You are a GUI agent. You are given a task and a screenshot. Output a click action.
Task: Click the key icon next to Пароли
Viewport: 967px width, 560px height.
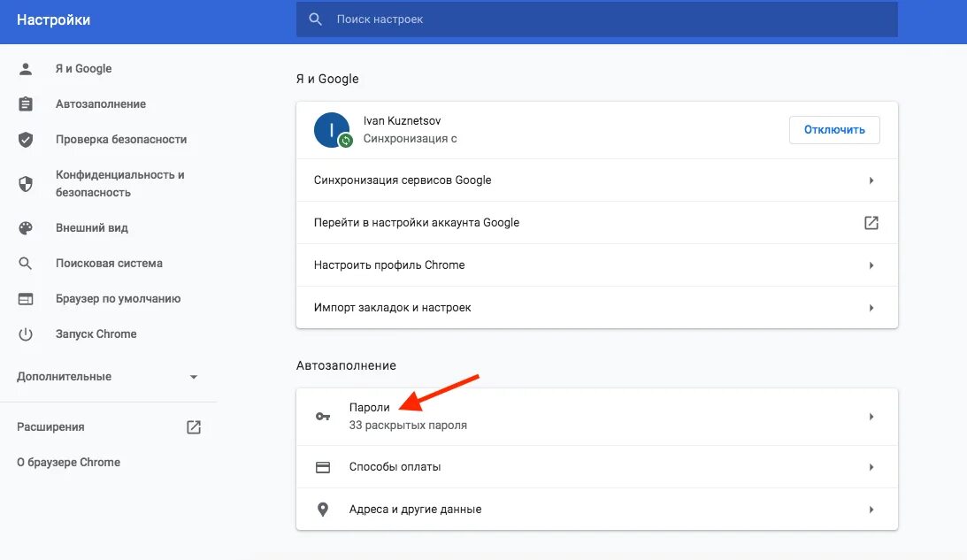point(323,417)
